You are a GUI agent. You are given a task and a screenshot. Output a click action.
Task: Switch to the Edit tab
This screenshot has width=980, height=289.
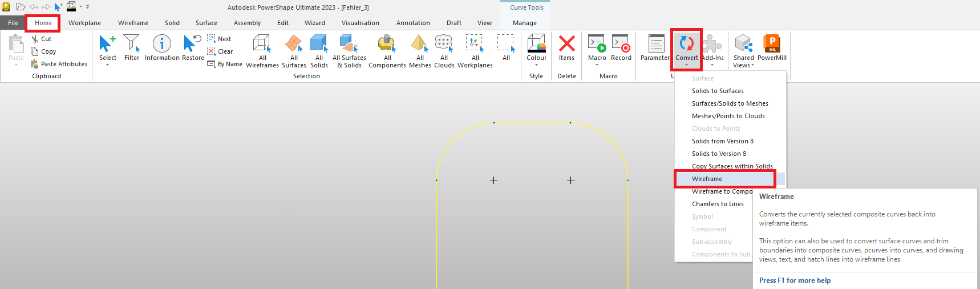[x=283, y=23]
